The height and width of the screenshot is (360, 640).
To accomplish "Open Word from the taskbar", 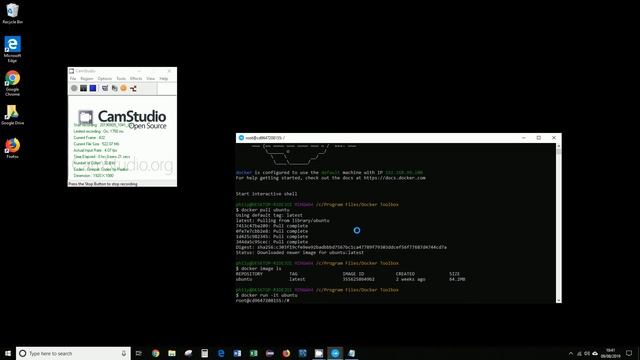I will (237, 353).
